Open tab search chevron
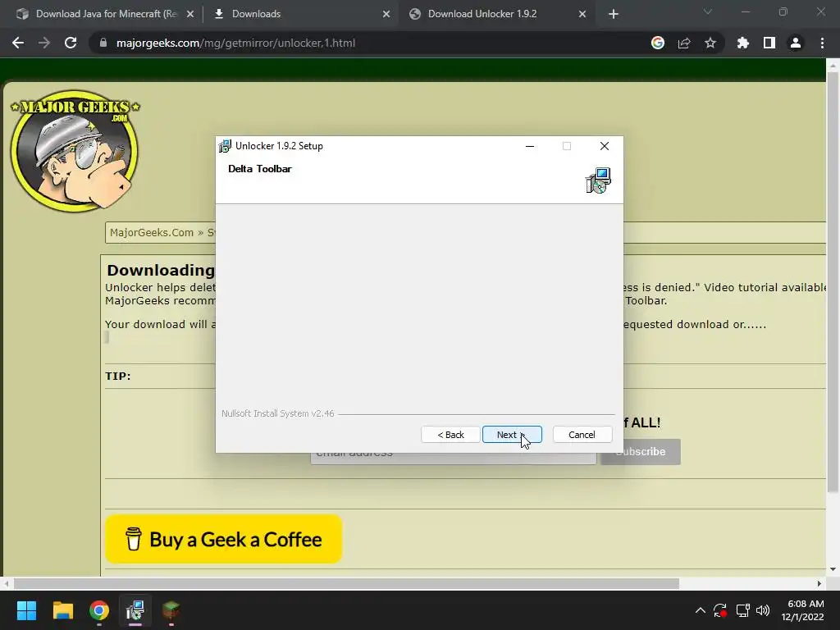 pyautogui.click(x=708, y=11)
